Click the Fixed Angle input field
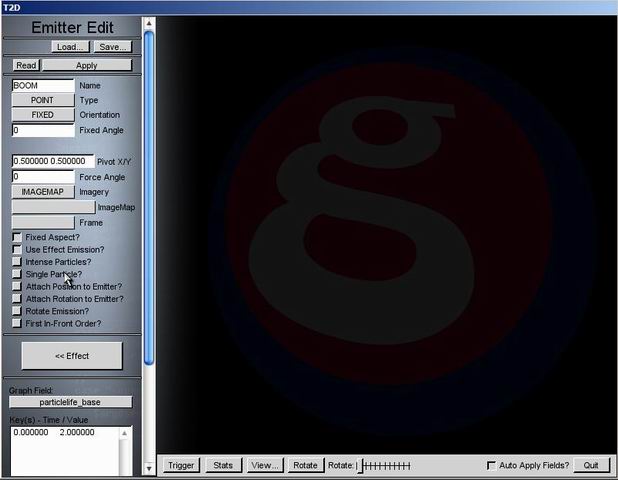 43,130
